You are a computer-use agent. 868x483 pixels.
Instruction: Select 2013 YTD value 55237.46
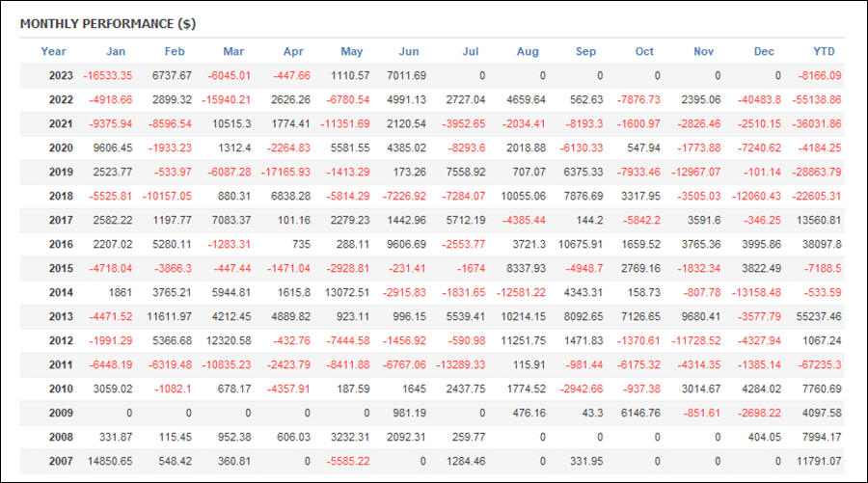[819, 316]
